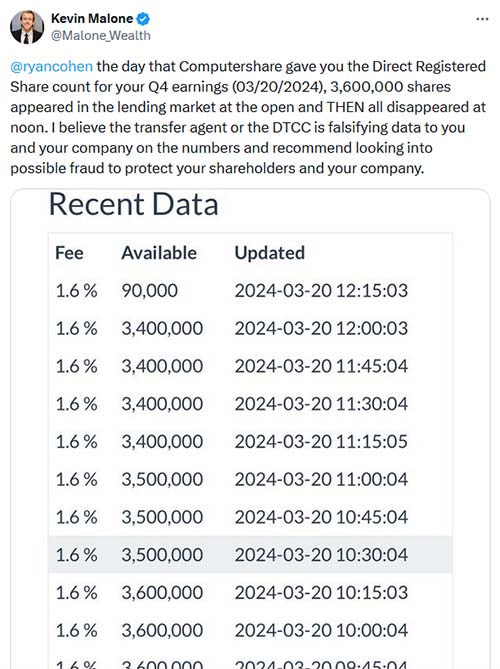Open the Kevin Malone display name

(92, 19)
